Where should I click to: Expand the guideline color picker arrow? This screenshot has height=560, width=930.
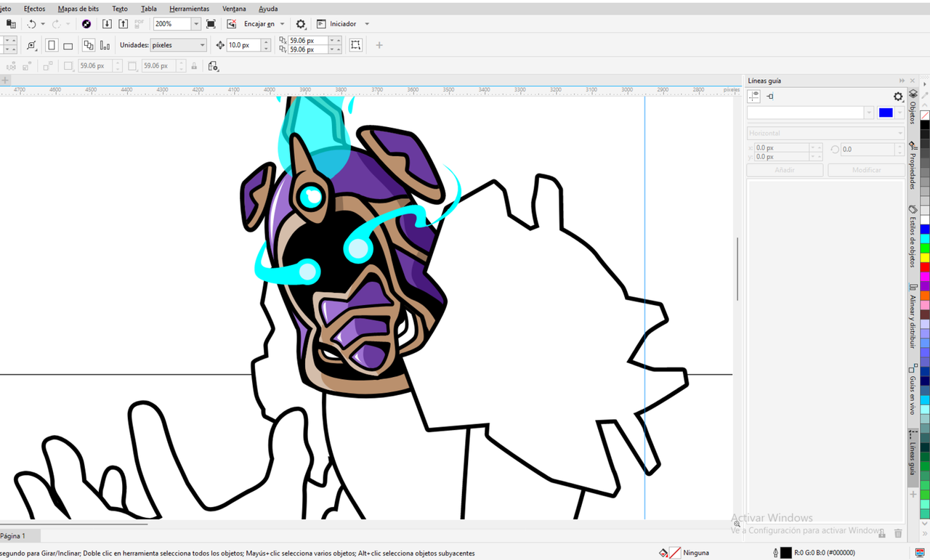click(899, 113)
